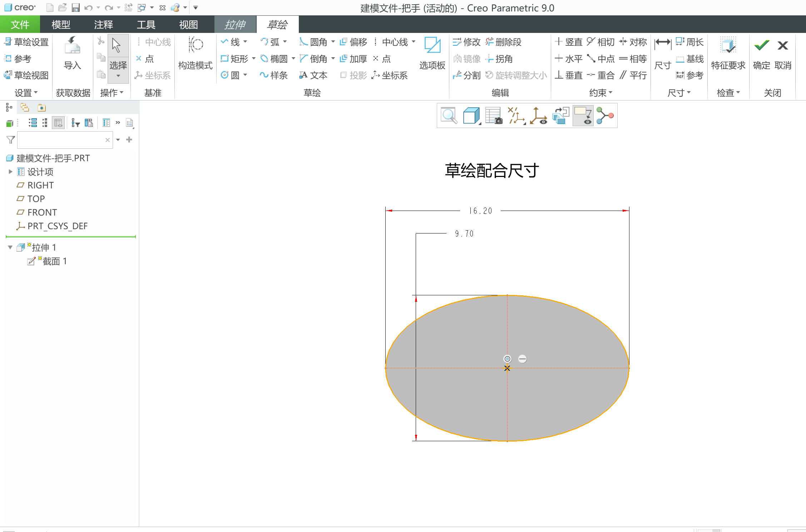Click the refit zoom magnifier icon

[x=449, y=115]
